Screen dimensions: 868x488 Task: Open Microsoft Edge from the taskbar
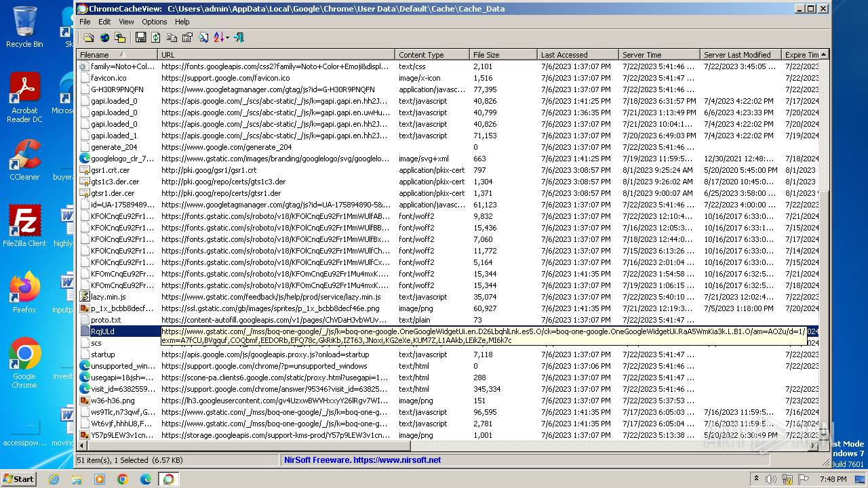[145, 479]
